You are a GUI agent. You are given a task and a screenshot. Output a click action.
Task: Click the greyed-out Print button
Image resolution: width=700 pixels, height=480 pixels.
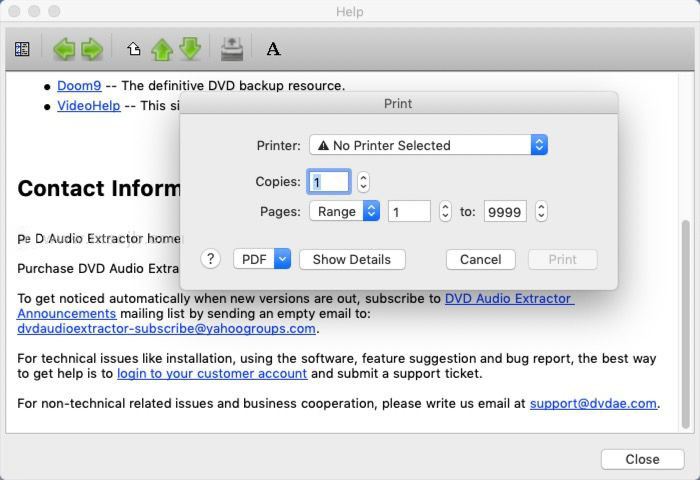(x=562, y=259)
